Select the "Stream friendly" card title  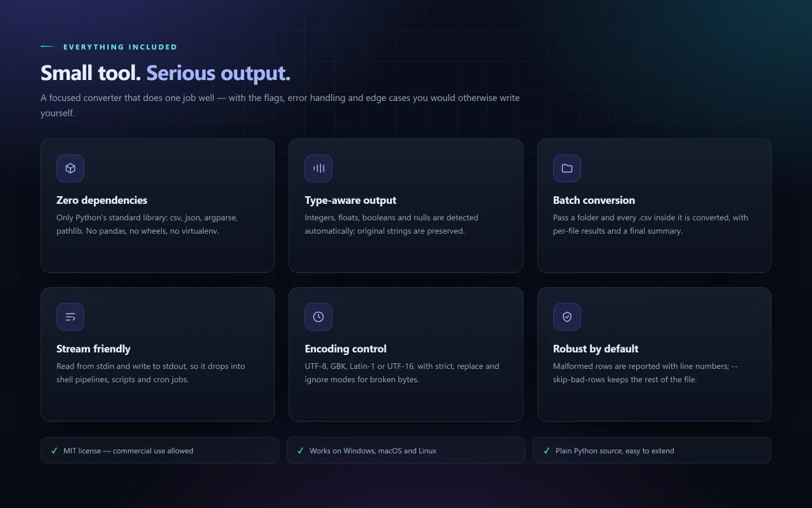pyautogui.click(x=93, y=349)
